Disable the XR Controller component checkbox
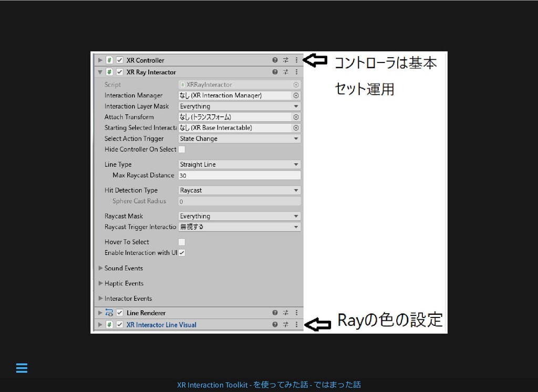Image resolution: width=538 pixels, height=392 pixels. click(120, 60)
